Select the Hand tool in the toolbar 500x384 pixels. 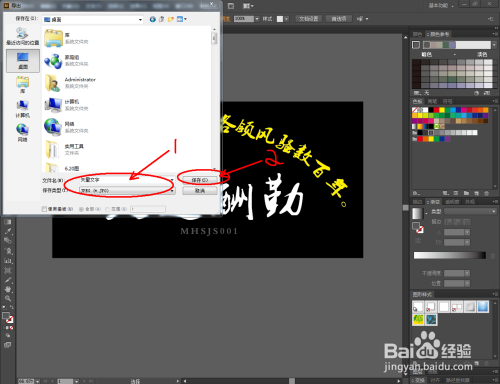pos(8,289)
